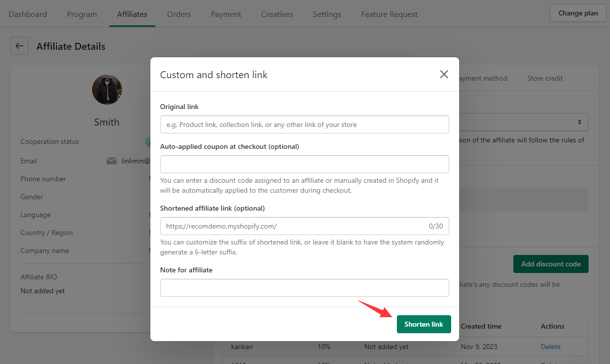Switch to the Program tab
The image size is (610, 364).
[82, 14]
